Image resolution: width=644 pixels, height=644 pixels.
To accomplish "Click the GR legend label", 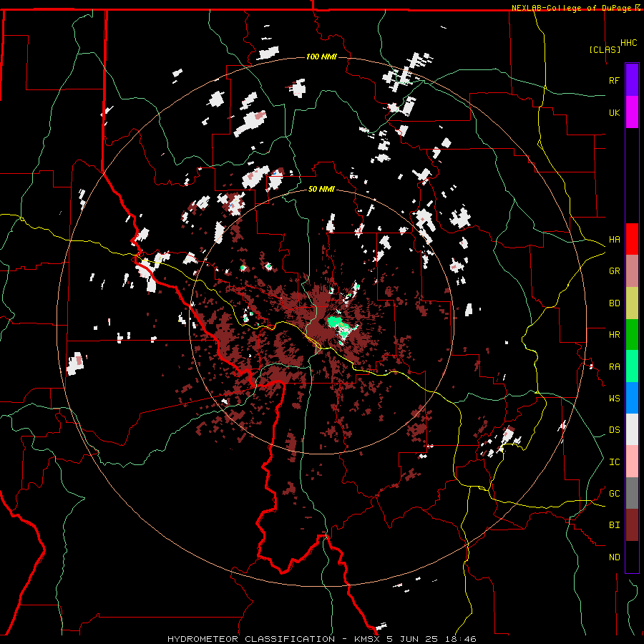I will [x=614, y=271].
